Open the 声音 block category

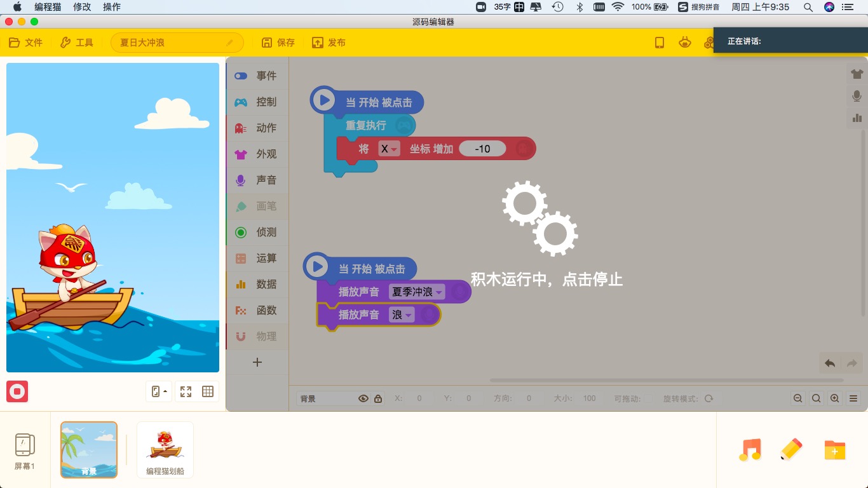coord(257,180)
